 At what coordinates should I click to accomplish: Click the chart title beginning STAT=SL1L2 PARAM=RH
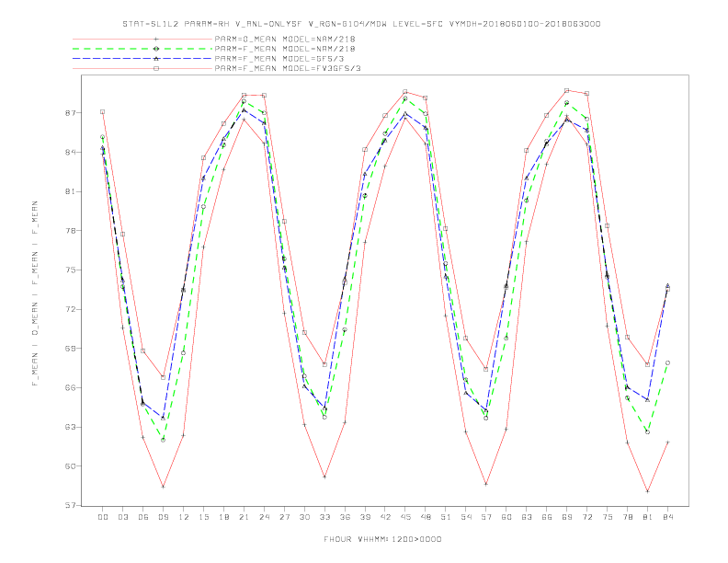361,24
